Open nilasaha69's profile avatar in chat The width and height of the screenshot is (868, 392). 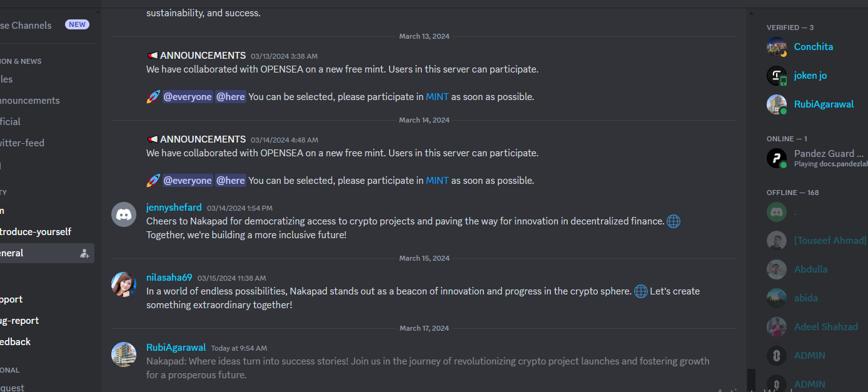[x=124, y=284]
